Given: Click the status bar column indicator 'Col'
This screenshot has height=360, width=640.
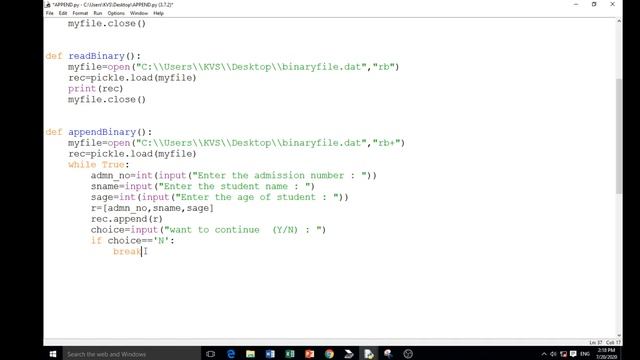Looking at the screenshot, I should point(613,342).
